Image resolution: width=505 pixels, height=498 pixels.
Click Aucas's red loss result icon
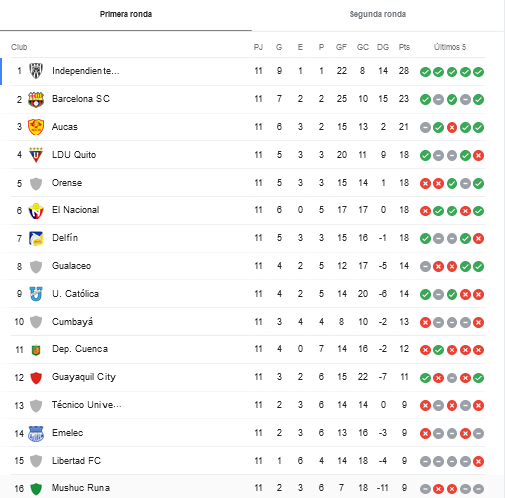pos(452,127)
